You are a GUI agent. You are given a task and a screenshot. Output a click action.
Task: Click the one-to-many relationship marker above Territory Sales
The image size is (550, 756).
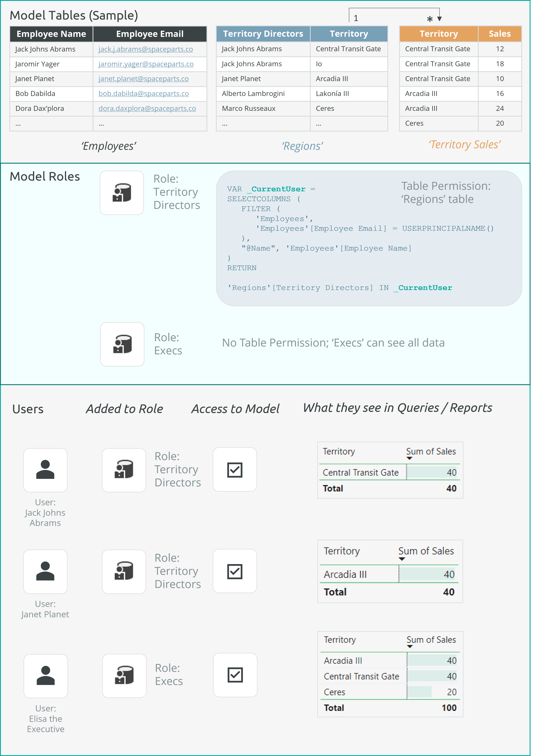click(430, 19)
